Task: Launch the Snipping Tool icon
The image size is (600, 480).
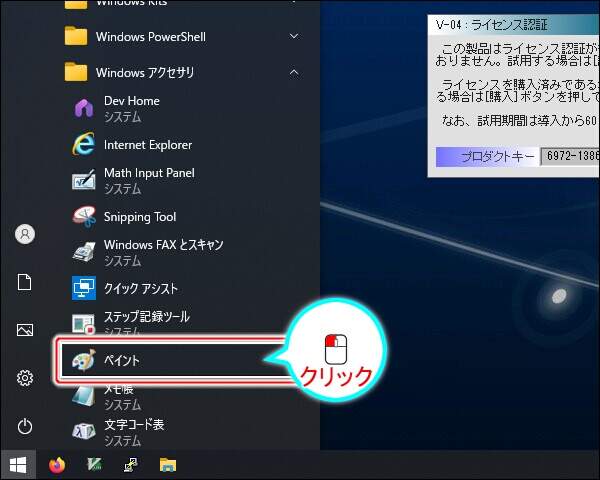Action: [84, 216]
